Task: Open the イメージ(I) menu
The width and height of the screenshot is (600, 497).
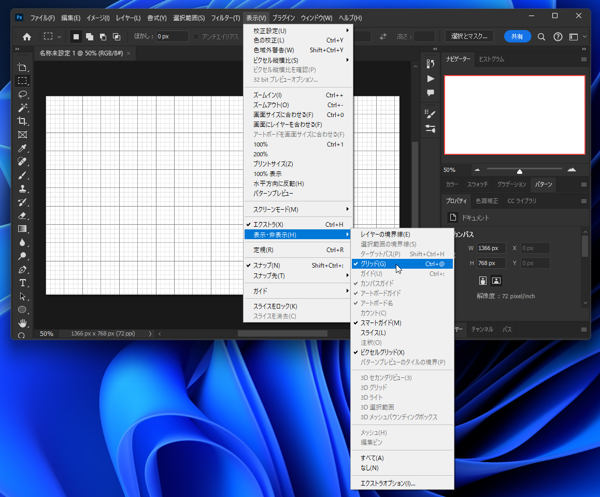Action: coord(98,18)
